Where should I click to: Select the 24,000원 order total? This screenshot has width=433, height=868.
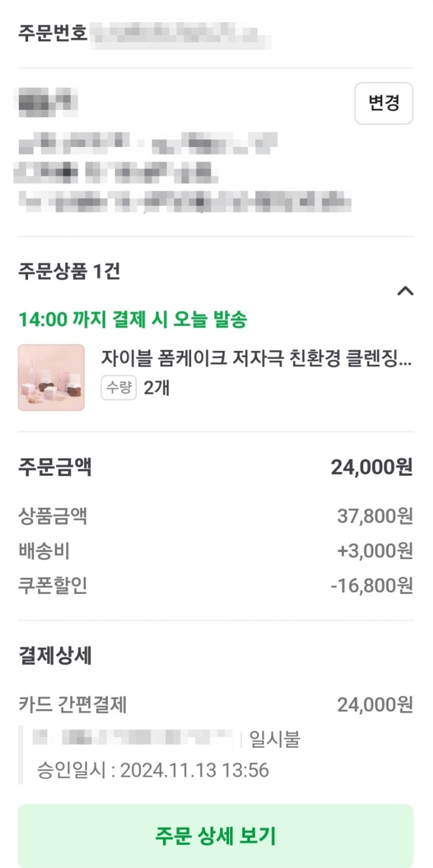[372, 467]
